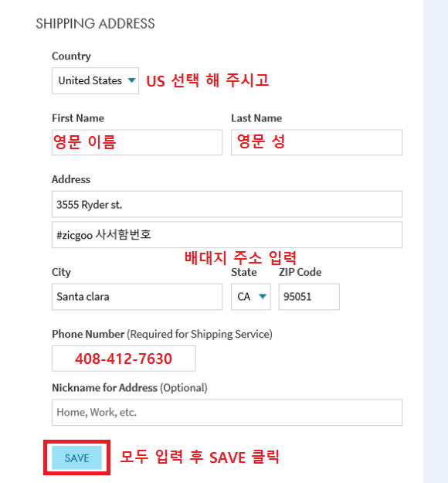Click the Nickname for Address label
Image resolution: width=448 pixels, height=483 pixels.
pos(105,388)
